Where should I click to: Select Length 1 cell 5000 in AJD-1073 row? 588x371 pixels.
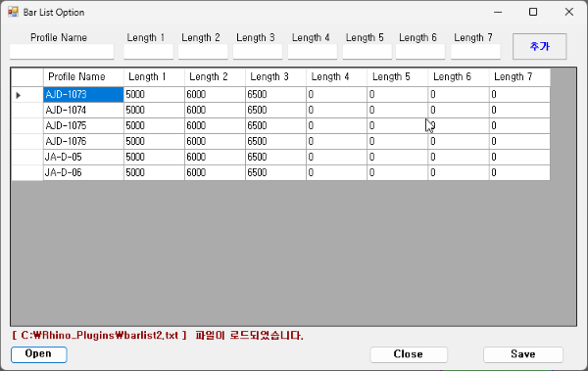[154, 94]
